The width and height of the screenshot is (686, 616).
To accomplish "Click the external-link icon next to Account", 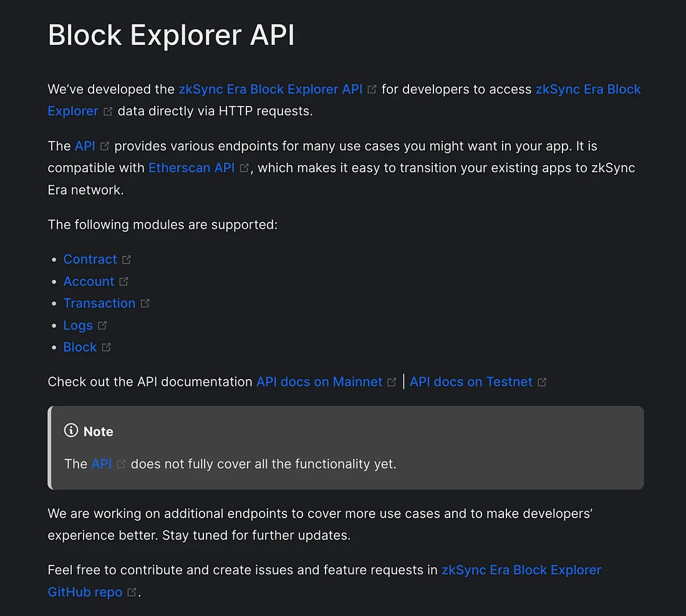I will 124,282.
